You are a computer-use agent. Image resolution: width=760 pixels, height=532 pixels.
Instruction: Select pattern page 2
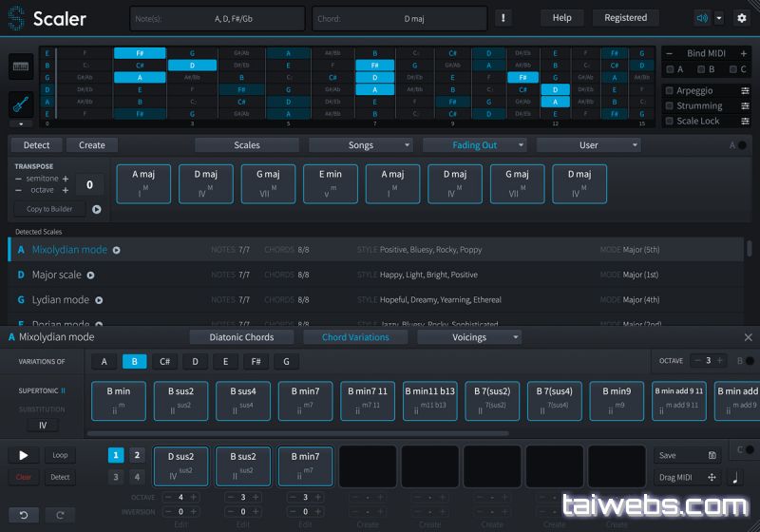click(137, 455)
